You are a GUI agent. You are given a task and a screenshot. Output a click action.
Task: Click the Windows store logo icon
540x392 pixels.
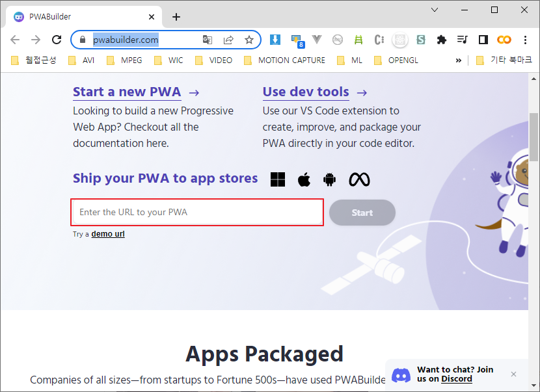point(278,179)
